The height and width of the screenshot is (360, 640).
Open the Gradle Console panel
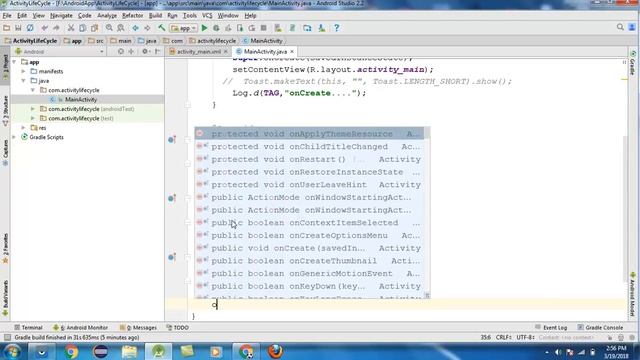point(600,327)
